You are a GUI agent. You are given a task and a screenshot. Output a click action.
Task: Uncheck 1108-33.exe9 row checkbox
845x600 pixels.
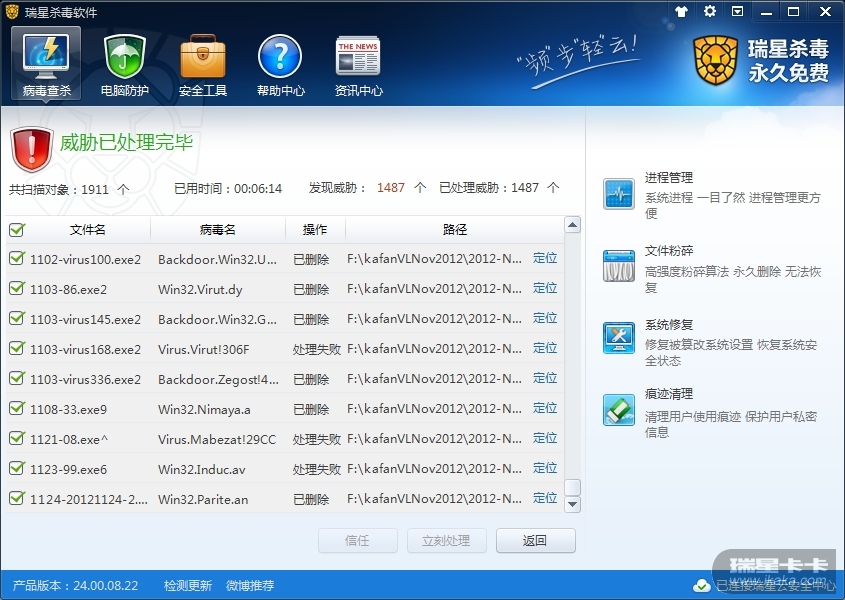[17, 409]
